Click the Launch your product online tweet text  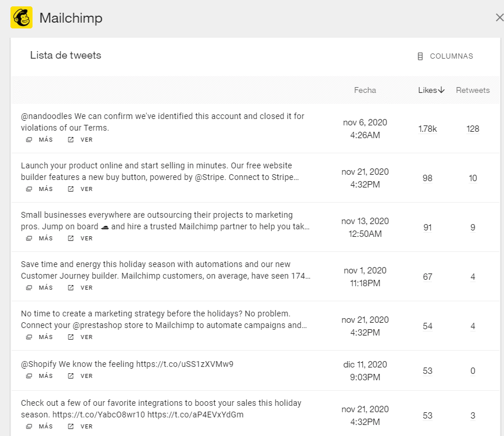tap(160, 171)
